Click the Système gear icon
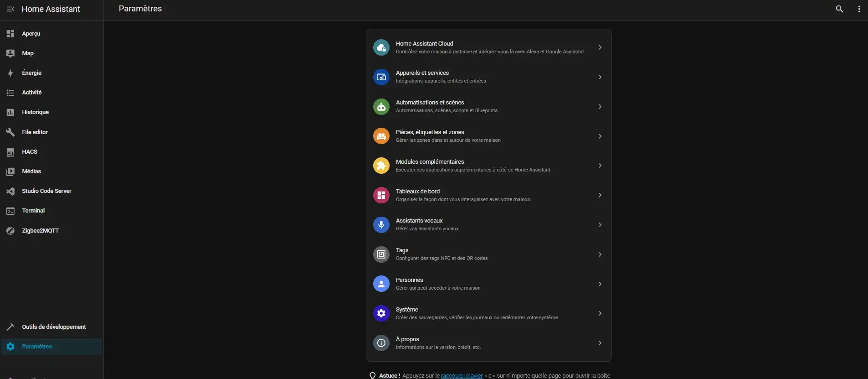Image resolution: width=868 pixels, height=379 pixels. [x=381, y=313]
